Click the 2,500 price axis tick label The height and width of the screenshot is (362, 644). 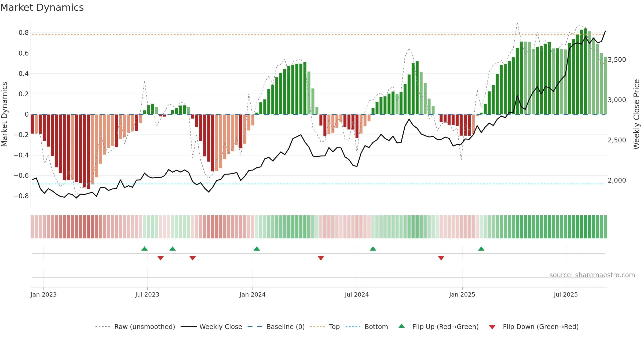(617, 140)
